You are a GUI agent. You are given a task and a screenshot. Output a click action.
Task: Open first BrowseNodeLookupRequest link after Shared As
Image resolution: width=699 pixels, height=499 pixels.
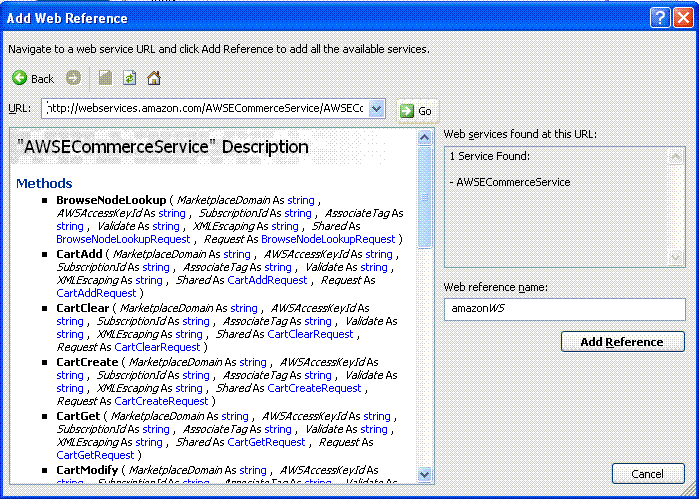pyautogui.click(x=123, y=239)
